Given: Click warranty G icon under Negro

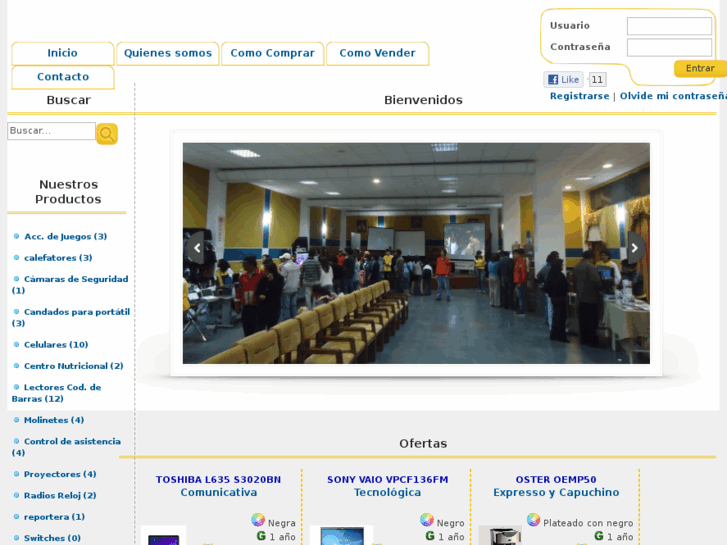Looking at the screenshot, I should [430, 536].
